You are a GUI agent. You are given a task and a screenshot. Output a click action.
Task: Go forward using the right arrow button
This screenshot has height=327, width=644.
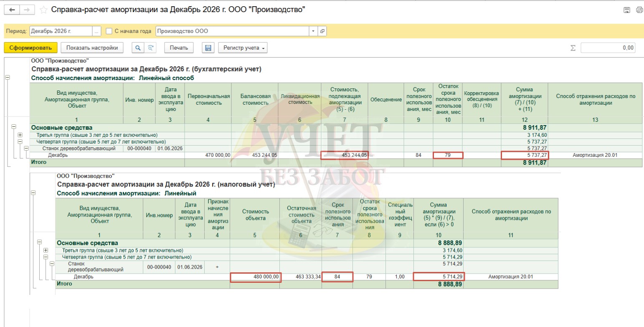[26, 10]
